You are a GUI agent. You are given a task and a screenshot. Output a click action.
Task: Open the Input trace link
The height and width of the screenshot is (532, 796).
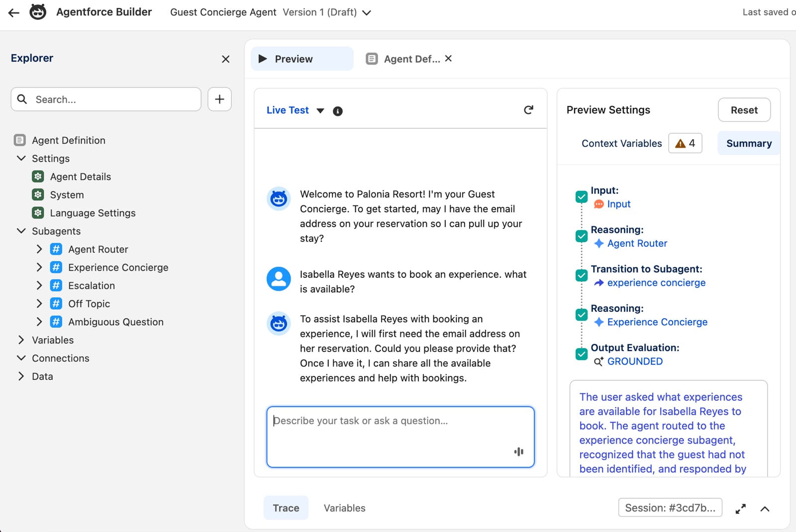(619, 204)
